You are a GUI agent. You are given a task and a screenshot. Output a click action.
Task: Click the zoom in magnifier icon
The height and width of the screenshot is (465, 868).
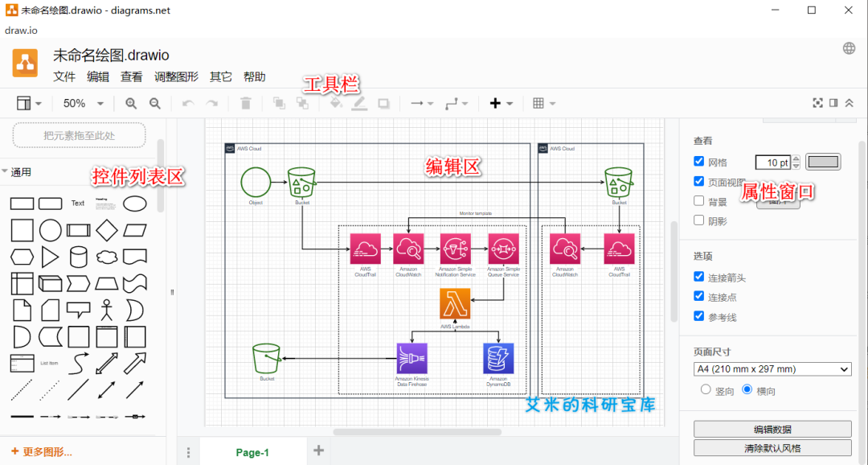(131, 103)
